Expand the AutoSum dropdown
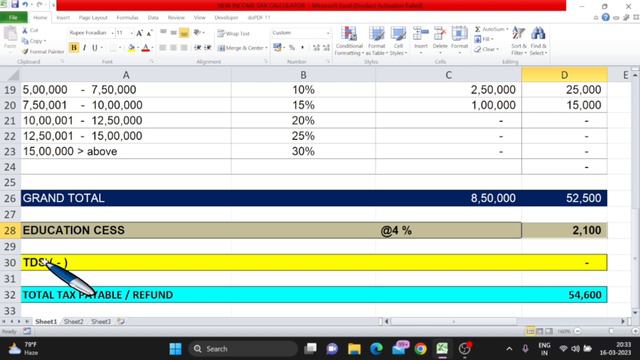The height and width of the screenshot is (360, 640). [x=507, y=29]
